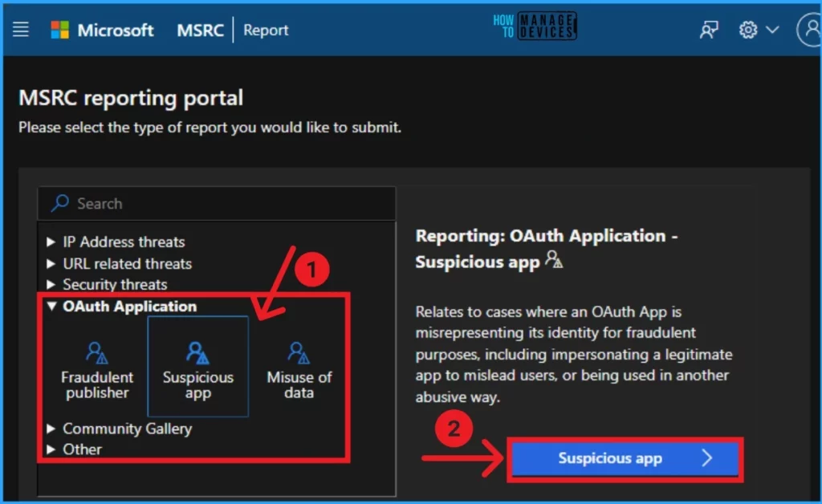This screenshot has width=822, height=504.
Task: Expand the settings dropdown chevron
Action: (772, 30)
